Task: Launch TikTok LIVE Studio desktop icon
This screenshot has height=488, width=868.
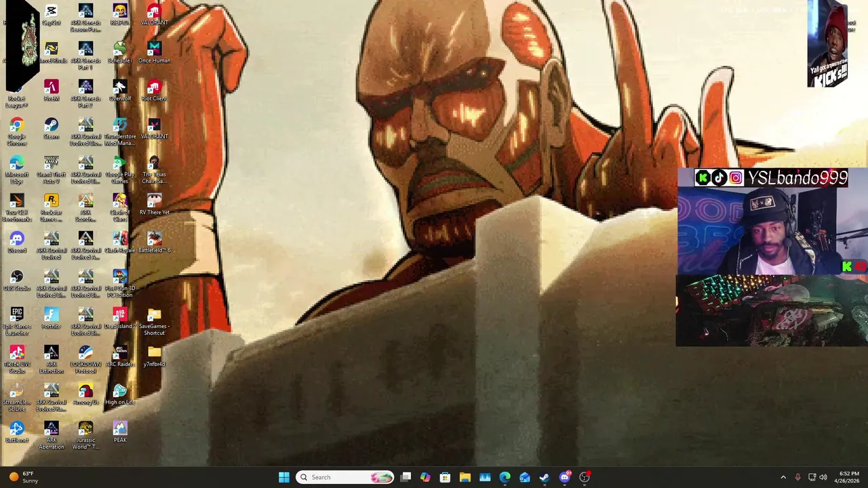Action: click(x=17, y=359)
